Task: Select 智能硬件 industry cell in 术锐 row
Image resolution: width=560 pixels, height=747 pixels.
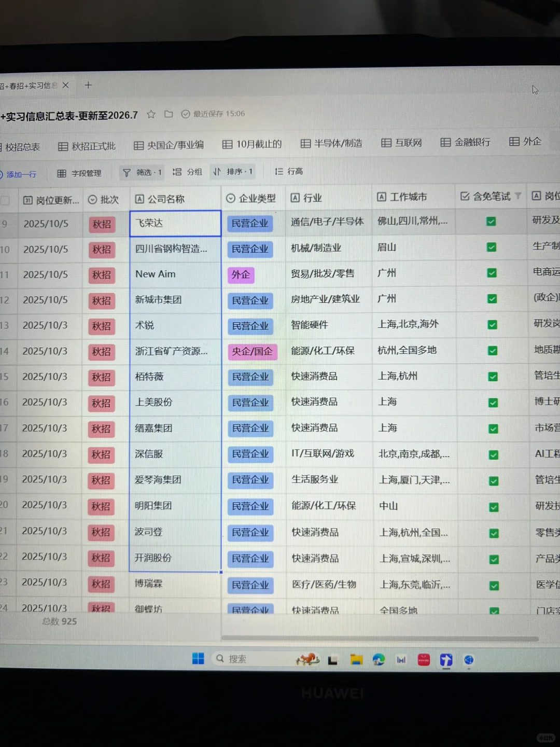Action: 329,325
